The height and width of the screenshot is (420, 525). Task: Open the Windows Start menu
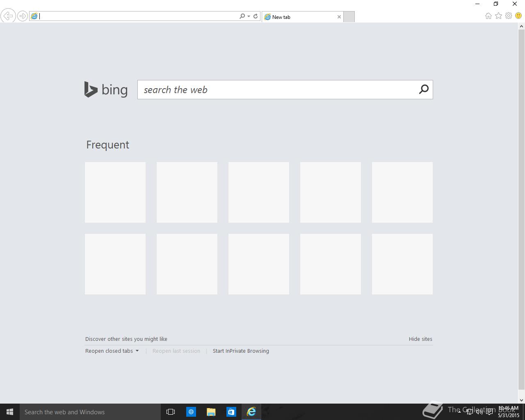(10, 412)
